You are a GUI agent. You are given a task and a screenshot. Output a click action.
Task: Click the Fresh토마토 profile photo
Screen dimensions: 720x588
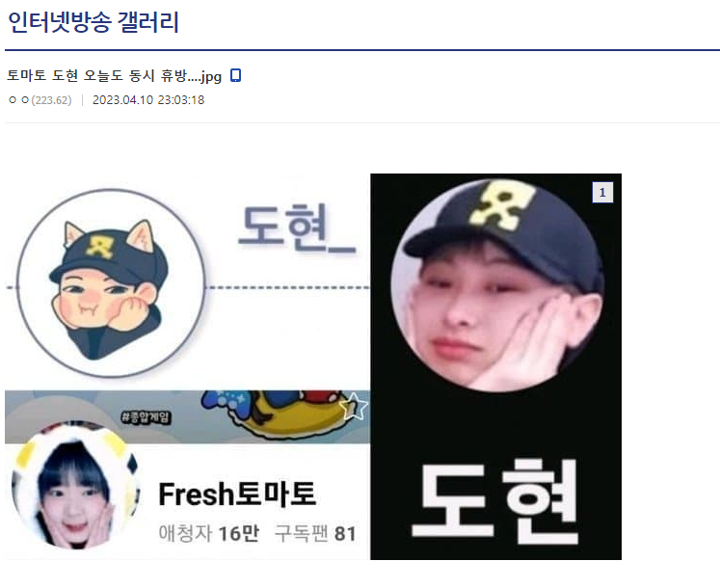76,486
